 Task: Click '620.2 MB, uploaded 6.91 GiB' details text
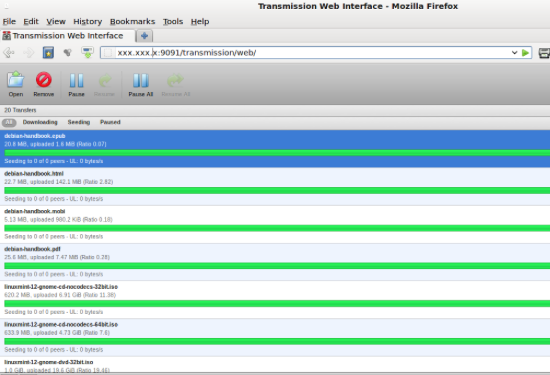(x=60, y=295)
